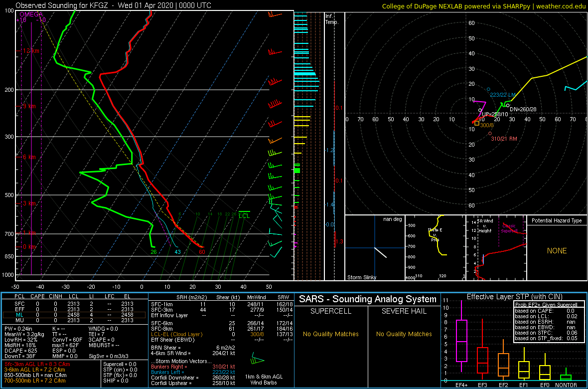
Task: Click the Corfidi UP=258/10 marker
Action: click(480, 110)
